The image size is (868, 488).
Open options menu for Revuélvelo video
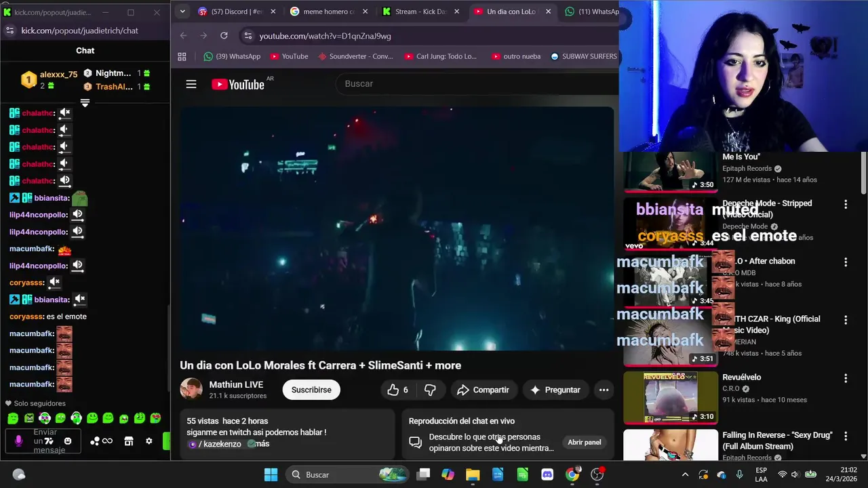tap(846, 378)
